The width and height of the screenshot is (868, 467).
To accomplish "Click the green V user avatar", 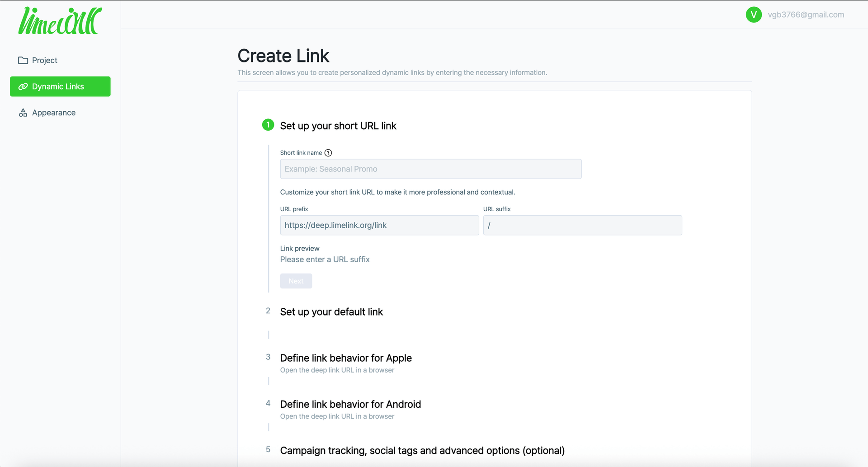I will [x=753, y=15].
